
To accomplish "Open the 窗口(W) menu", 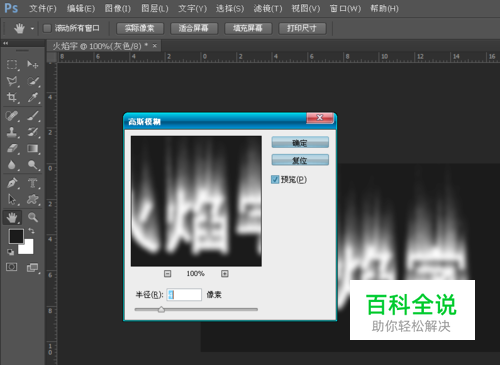I will point(345,8).
